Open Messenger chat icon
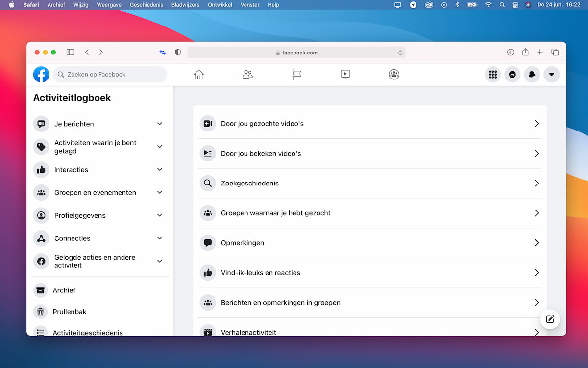Viewport: 588px width, 368px height. pos(512,74)
